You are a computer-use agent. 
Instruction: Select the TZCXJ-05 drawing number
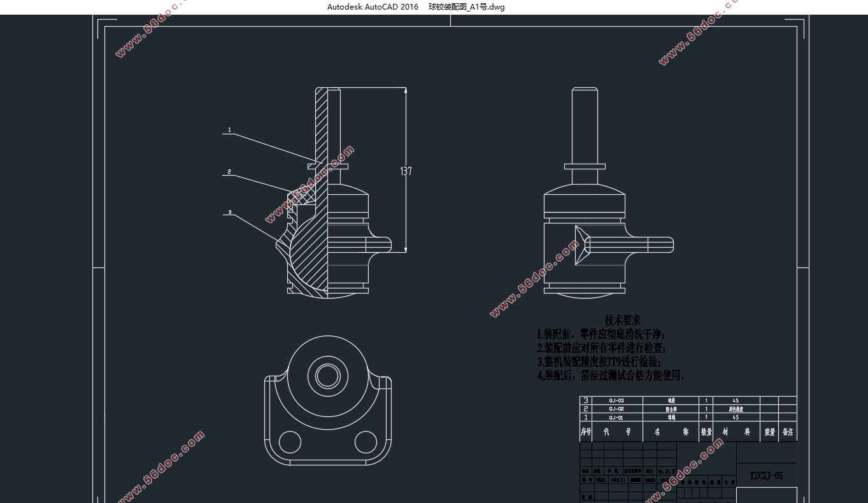point(766,476)
